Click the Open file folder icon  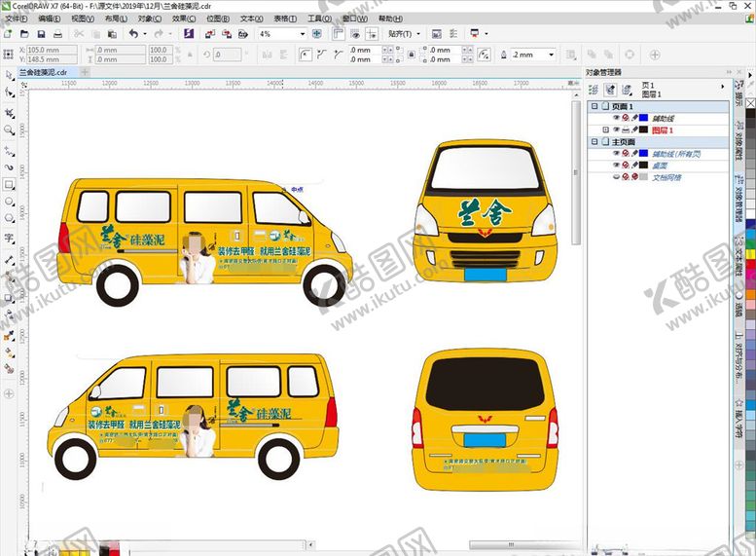click(24, 34)
